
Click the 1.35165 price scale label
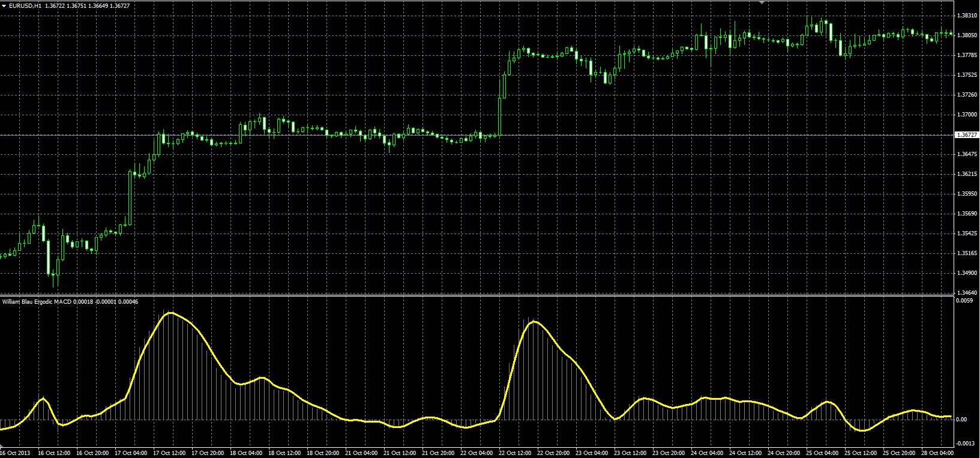pyautogui.click(x=967, y=253)
